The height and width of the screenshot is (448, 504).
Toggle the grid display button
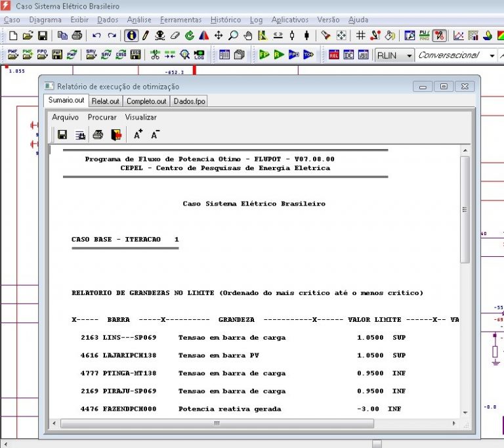point(360,35)
